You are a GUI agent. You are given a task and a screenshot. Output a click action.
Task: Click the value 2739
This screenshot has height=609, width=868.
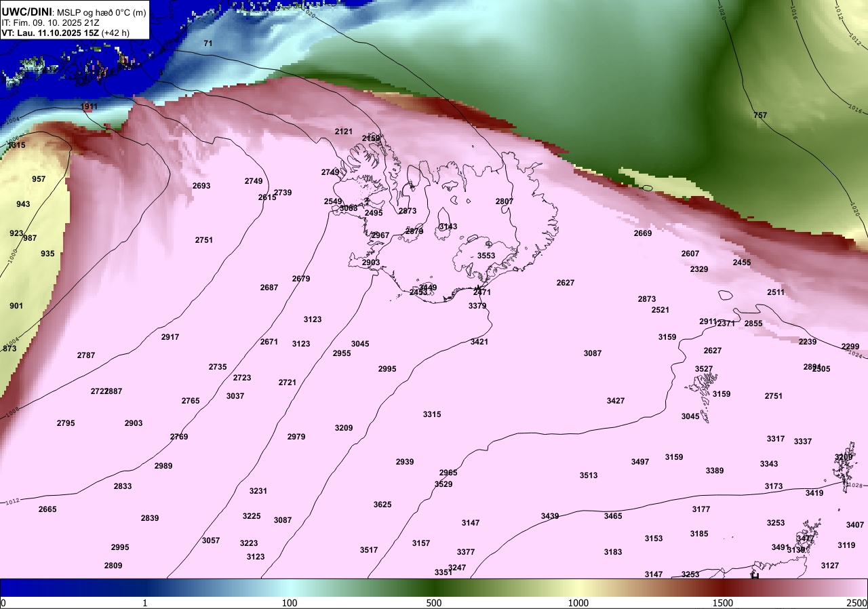click(283, 193)
